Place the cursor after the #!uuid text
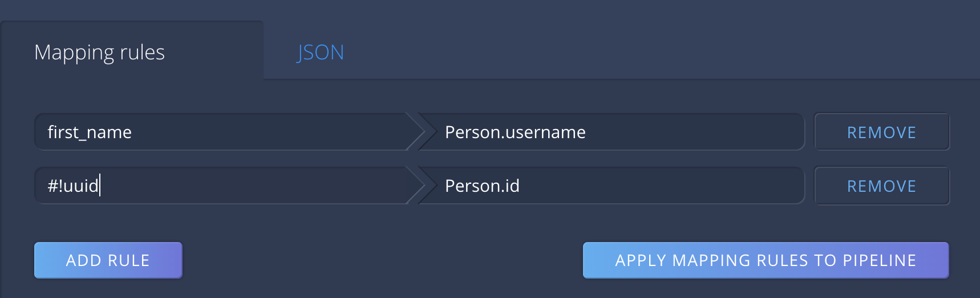The height and width of the screenshot is (298, 980). pyautogui.click(x=100, y=186)
